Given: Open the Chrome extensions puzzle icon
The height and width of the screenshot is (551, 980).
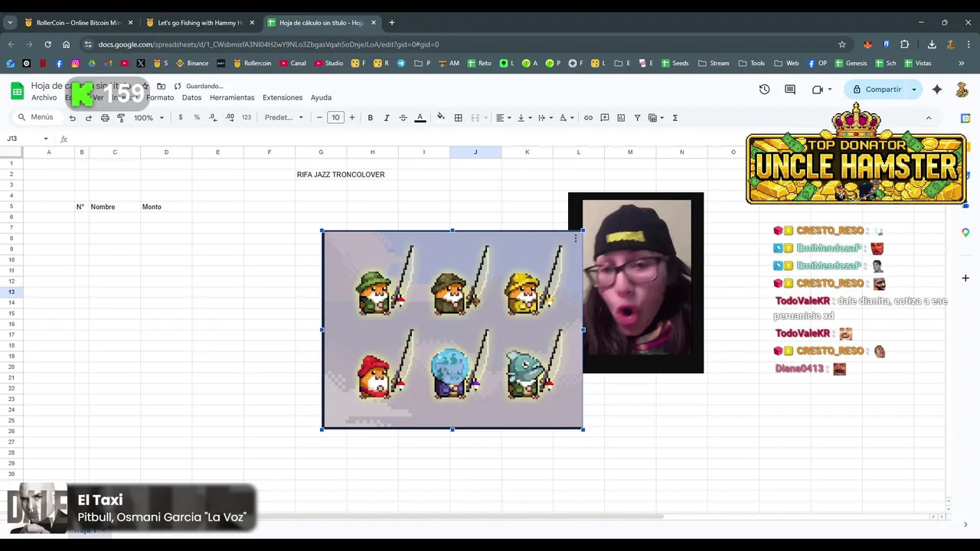Looking at the screenshot, I should (x=905, y=44).
